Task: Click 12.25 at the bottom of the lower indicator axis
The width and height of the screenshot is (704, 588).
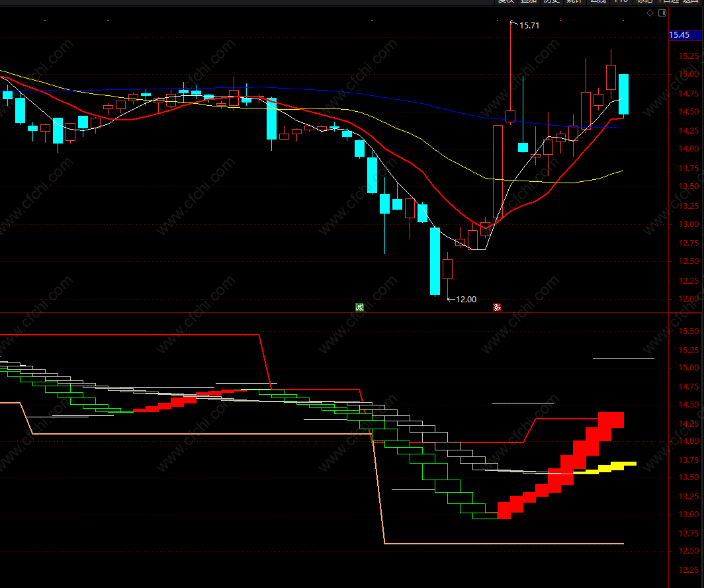Action: coord(688,570)
